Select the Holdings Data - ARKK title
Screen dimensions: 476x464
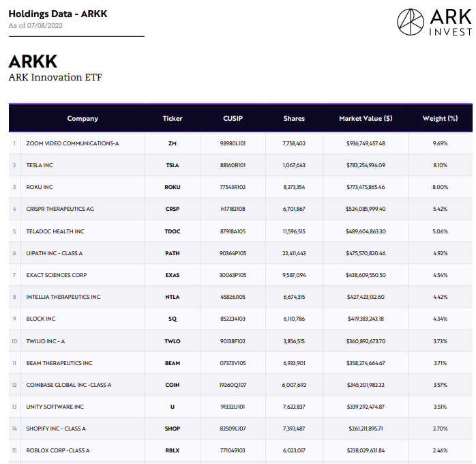[58, 14]
